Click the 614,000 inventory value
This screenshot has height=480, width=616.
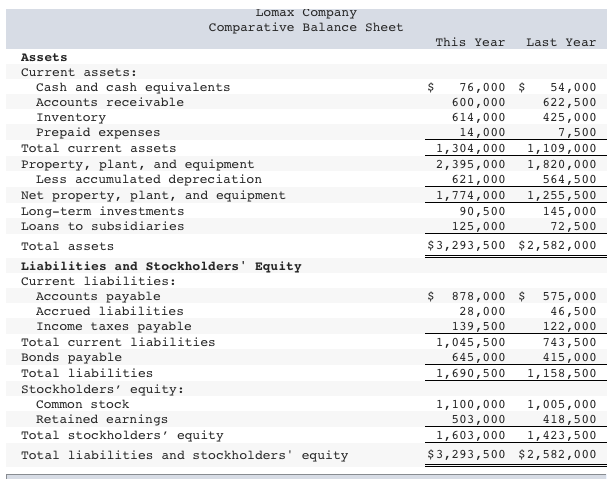pyautogui.click(x=478, y=117)
